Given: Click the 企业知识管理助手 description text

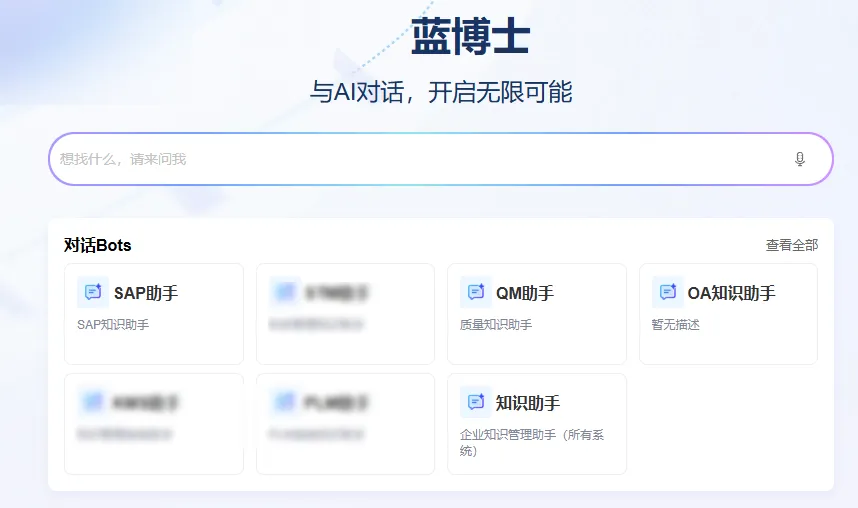Looking at the screenshot, I should pos(540,436).
